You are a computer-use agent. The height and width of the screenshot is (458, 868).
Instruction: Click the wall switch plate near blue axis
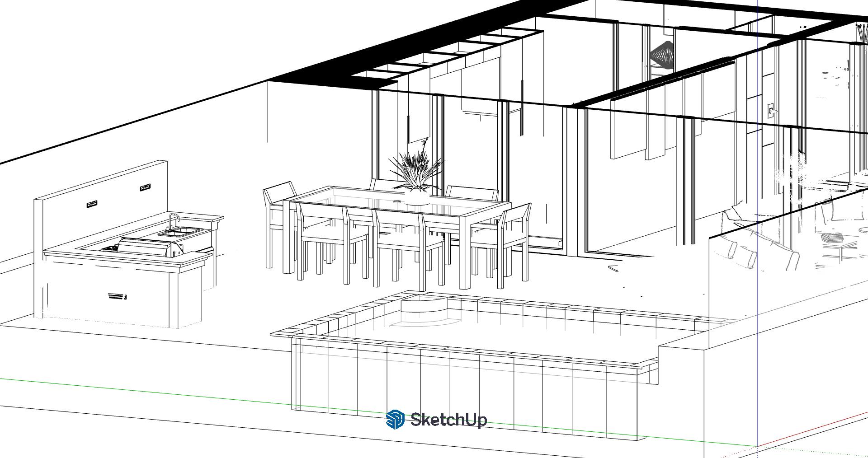pos(770,110)
